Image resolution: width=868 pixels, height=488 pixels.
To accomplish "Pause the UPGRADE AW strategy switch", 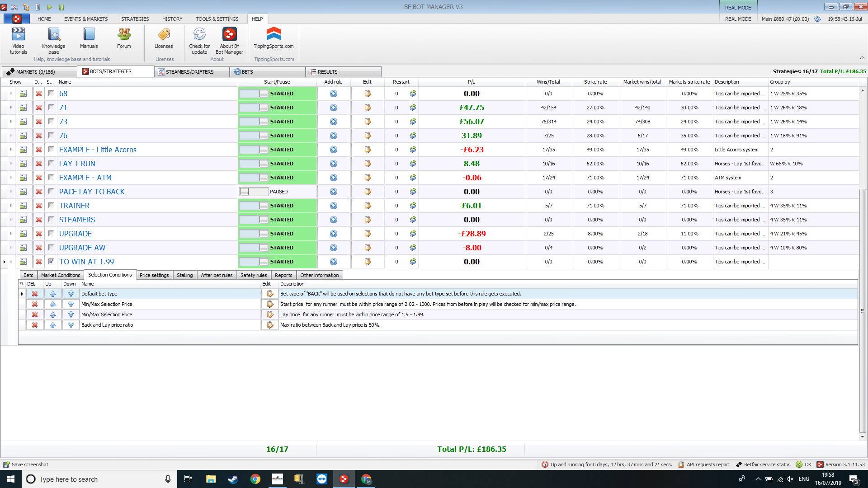I will (254, 248).
